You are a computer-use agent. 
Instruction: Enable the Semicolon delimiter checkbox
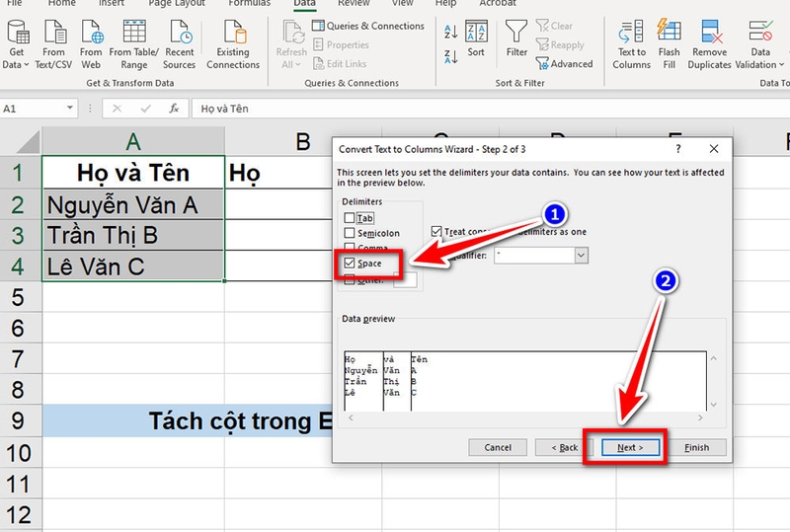350,233
